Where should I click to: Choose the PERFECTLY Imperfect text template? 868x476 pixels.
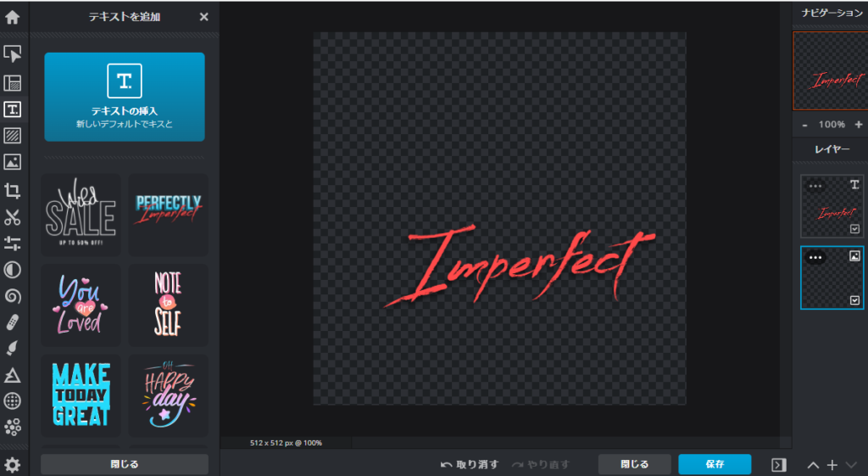[x=169, y=215]
